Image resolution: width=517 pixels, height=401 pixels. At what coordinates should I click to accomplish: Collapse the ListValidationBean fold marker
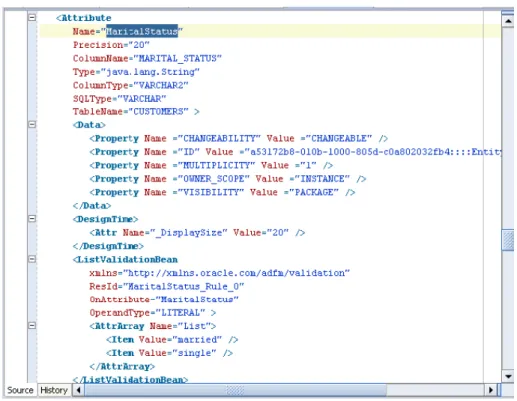pyautogui.click(x=32, y=259)
